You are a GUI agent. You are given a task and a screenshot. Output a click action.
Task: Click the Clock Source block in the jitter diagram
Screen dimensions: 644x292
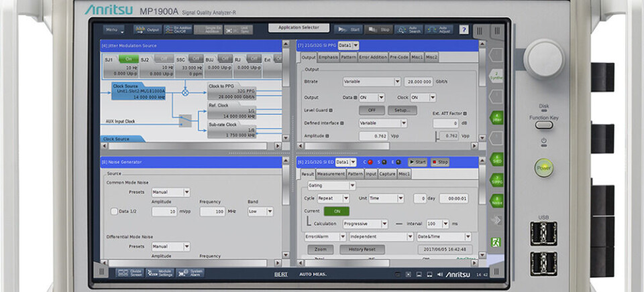(x=138, y=90)
